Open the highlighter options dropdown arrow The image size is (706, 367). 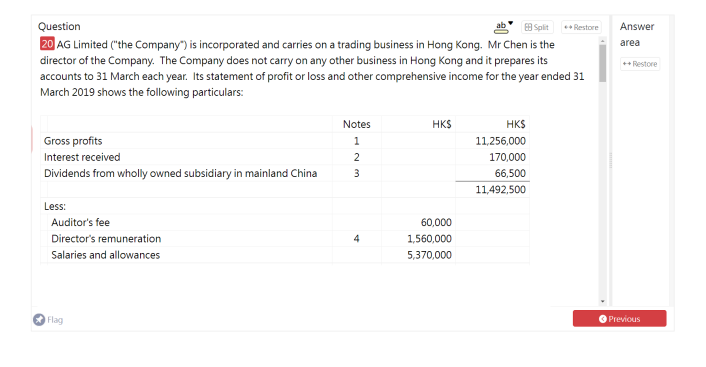[x=511, y=23]
